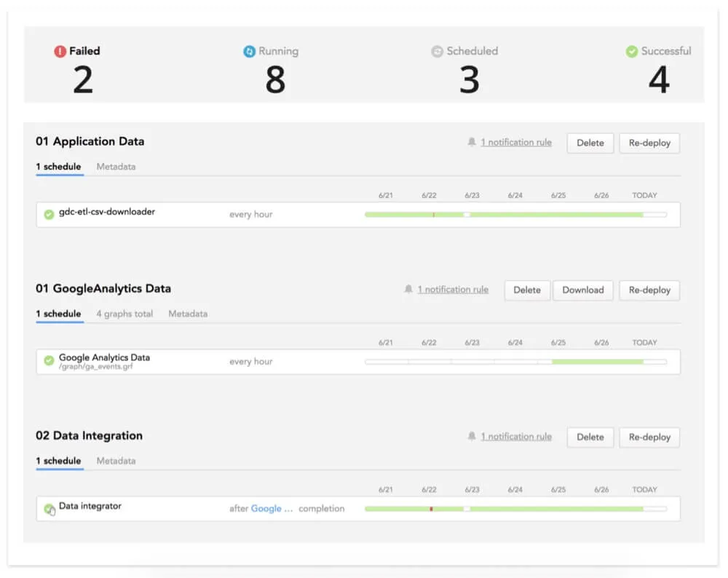The image size is (728, 578).
Task: Click the green Successful status icon
Action: pyautogui.click(x=632, y=52)
